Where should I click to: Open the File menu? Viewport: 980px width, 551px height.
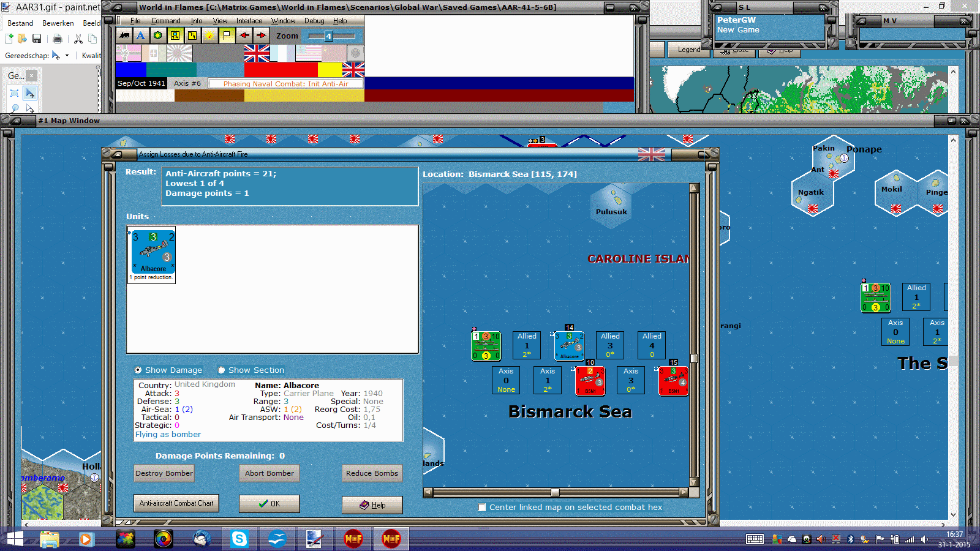135,21
